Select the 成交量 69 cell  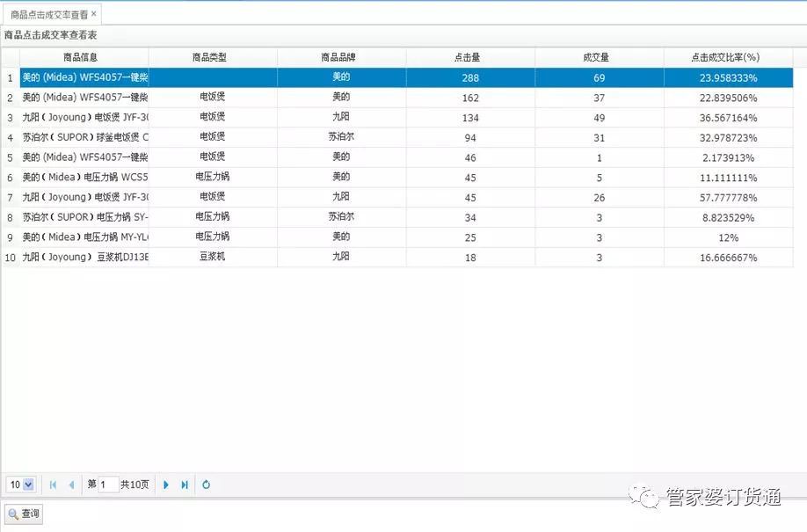coord(599,77)
